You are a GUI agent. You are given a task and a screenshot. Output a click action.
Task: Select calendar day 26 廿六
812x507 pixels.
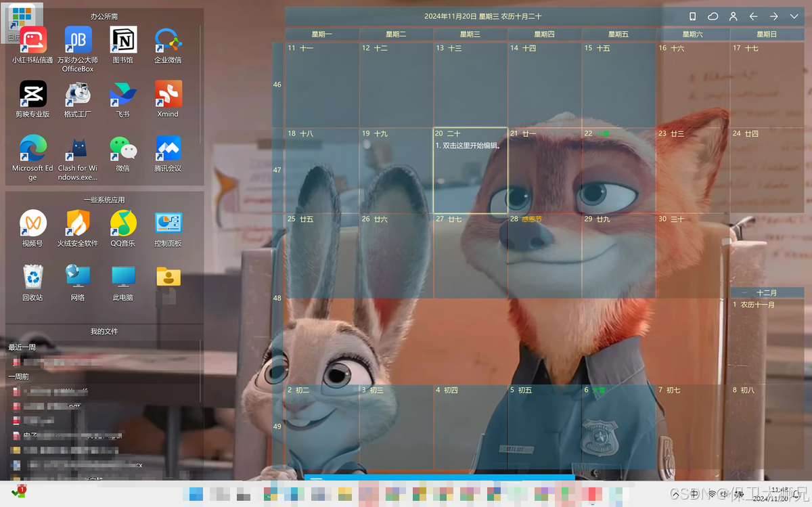(397, 256)
